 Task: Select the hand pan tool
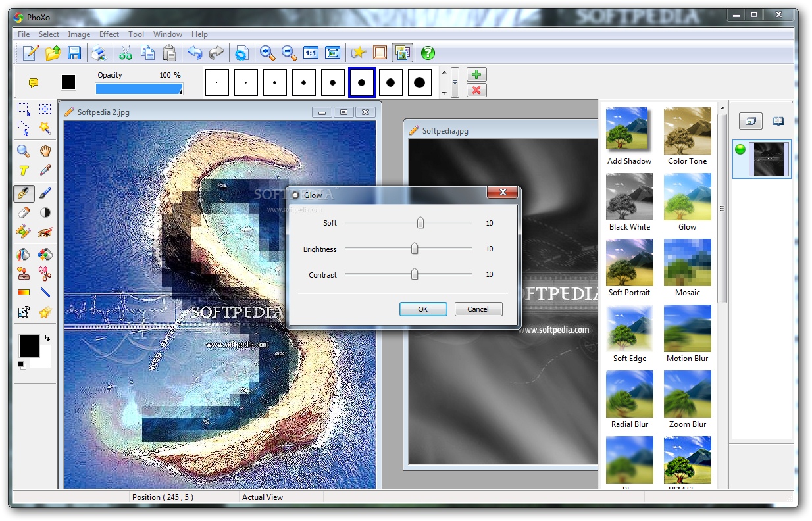45,151
